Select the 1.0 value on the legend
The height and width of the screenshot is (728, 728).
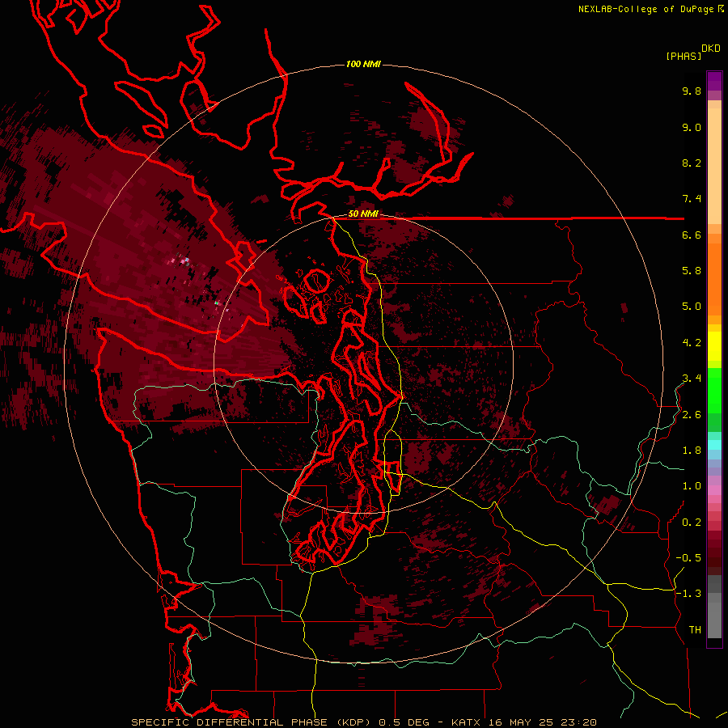[x=692, y=486]
